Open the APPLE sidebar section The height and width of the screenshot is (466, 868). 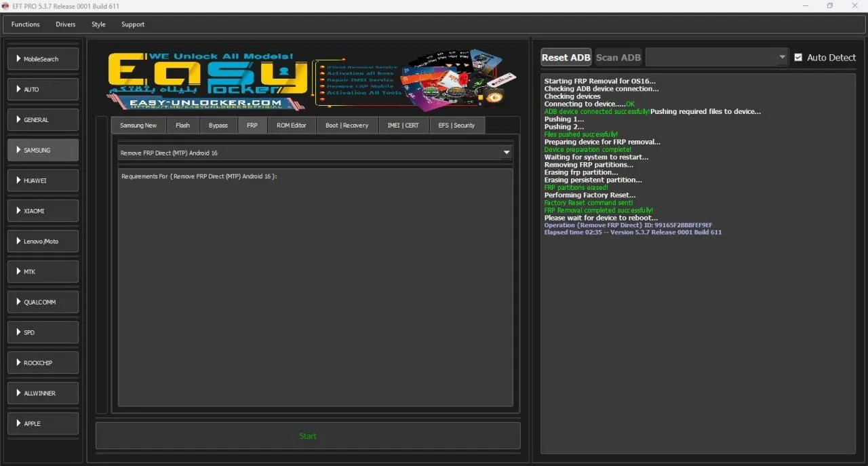pyautogui.click(x=43, y=423)
